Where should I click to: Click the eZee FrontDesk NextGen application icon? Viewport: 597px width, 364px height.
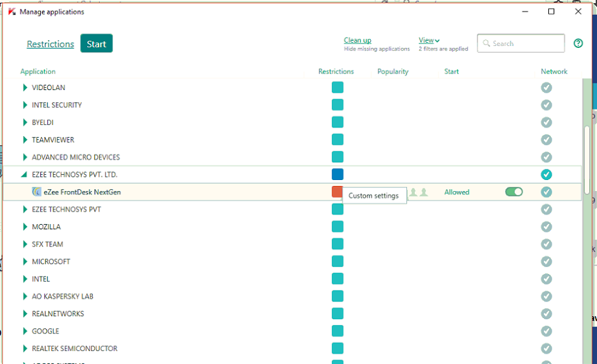pyautogui.click(x=37, y=192)
